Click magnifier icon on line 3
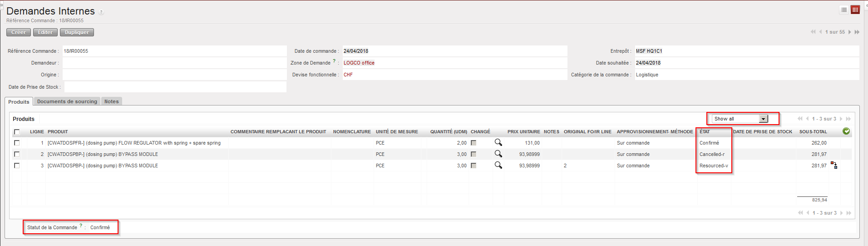 [498, 166]
